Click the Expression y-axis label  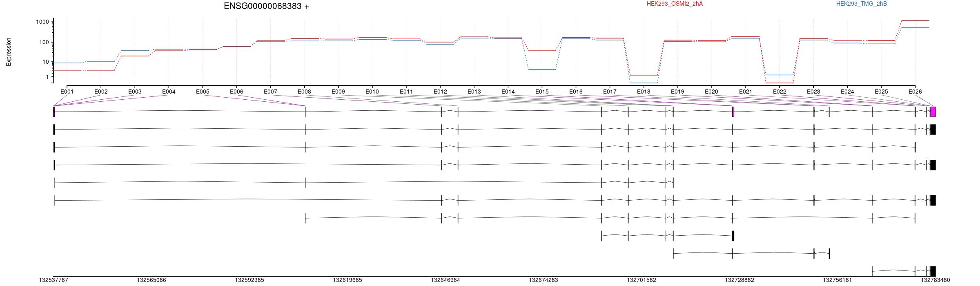pyautogui.click(x=9, y=52)
